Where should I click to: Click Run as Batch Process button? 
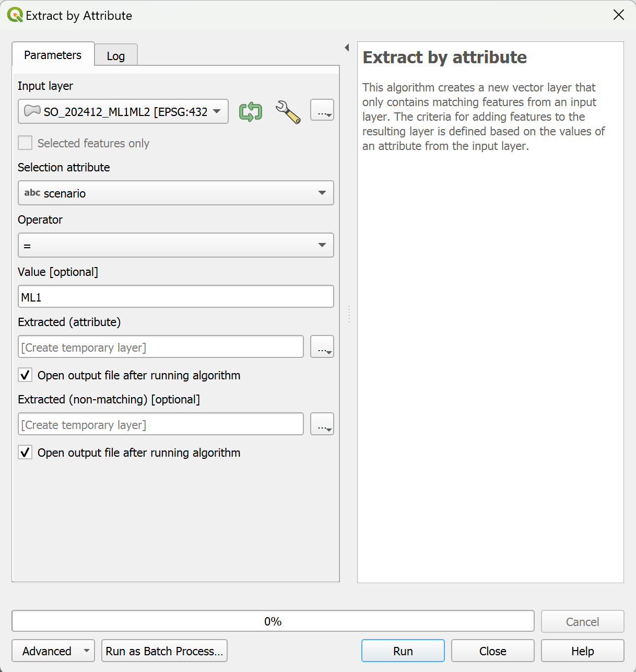point(164,651)
